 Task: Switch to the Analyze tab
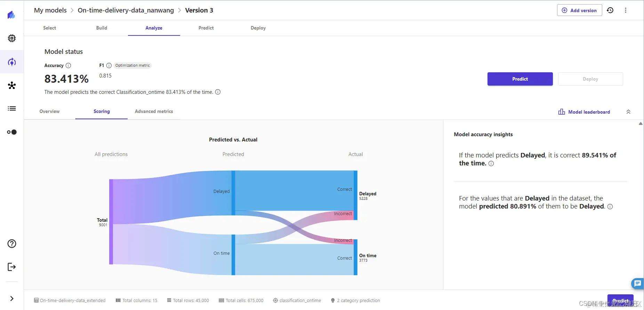click(154, 28)
